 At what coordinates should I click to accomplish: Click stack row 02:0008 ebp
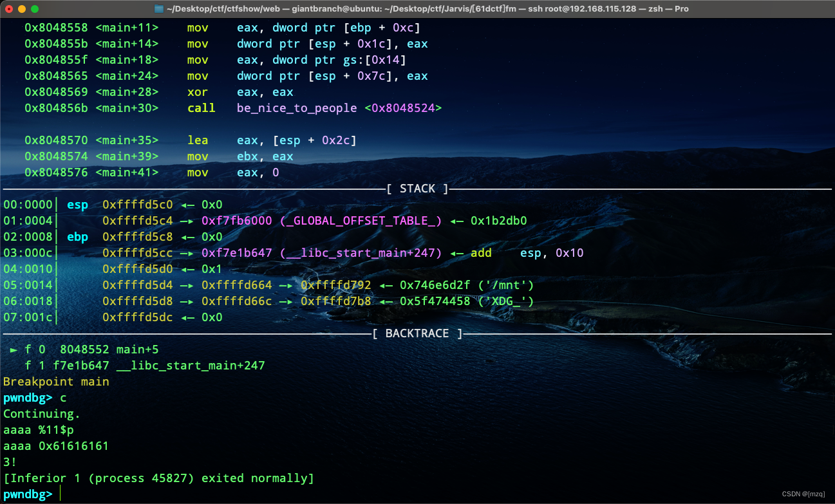113,237
